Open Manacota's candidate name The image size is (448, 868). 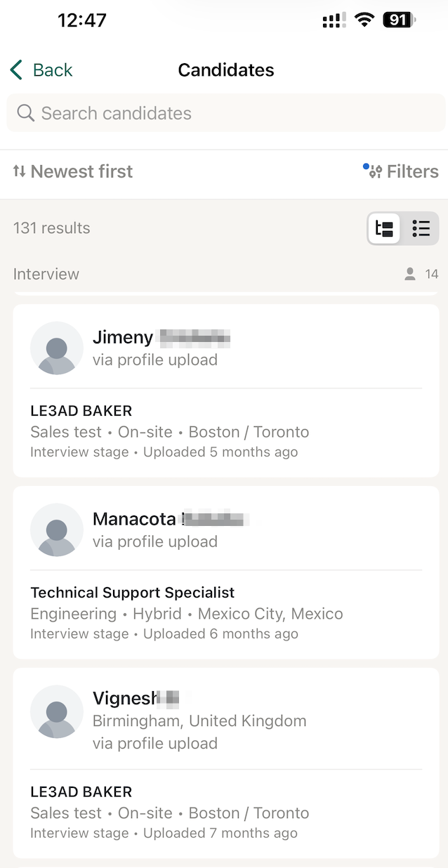click(135, 519)
